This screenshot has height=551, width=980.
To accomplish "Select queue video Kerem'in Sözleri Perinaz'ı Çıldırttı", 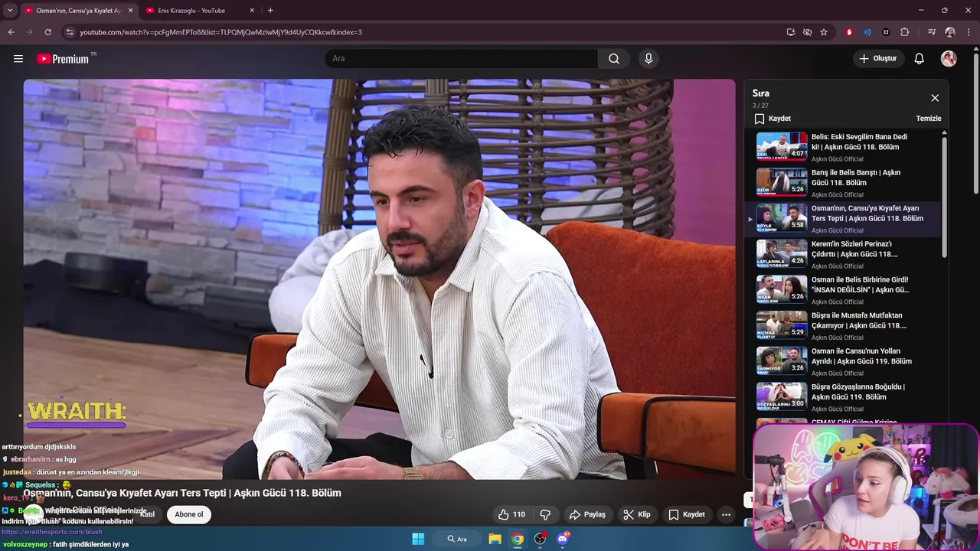I will (844, 254).
